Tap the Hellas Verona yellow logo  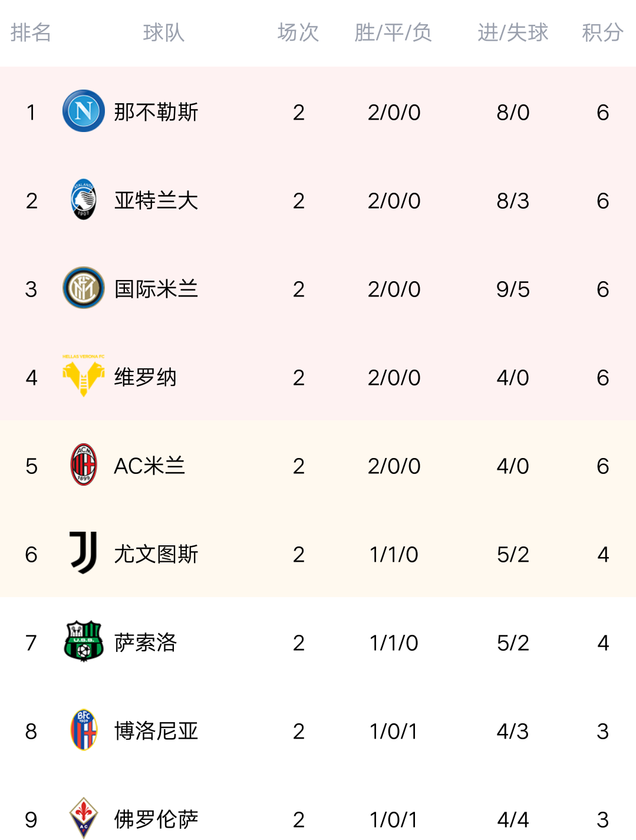point(84,375)
